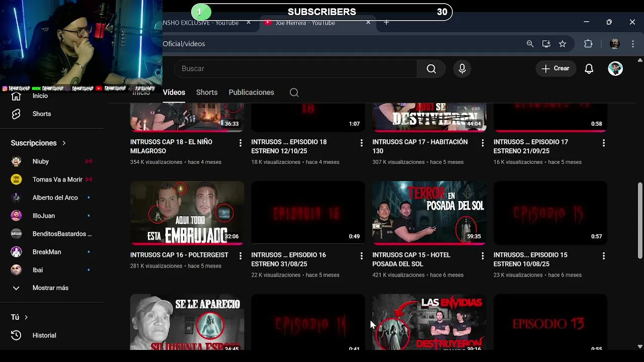Open the notifications bell
Image resolution: width=644 pixels, height=362 pixels.
[589, 68]
